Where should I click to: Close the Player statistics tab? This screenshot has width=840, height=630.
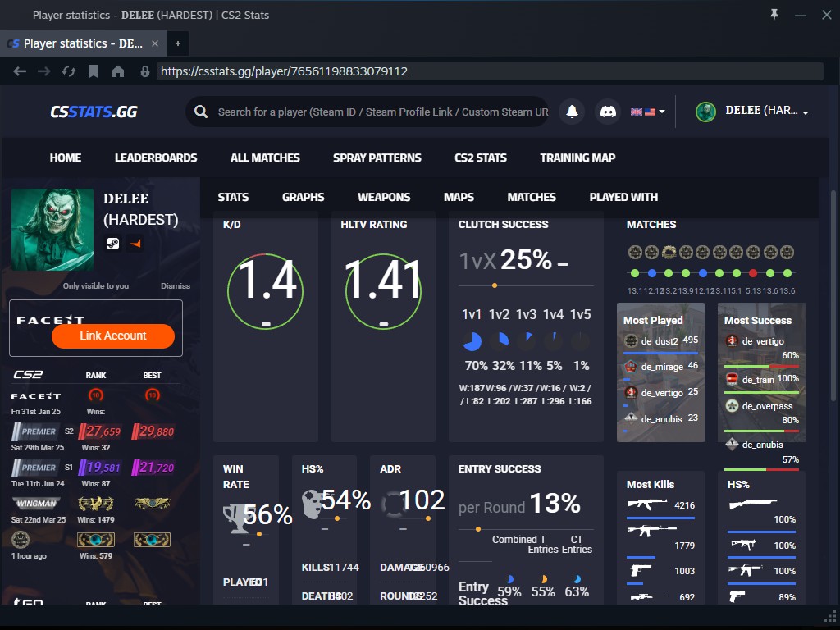[155, 43]
